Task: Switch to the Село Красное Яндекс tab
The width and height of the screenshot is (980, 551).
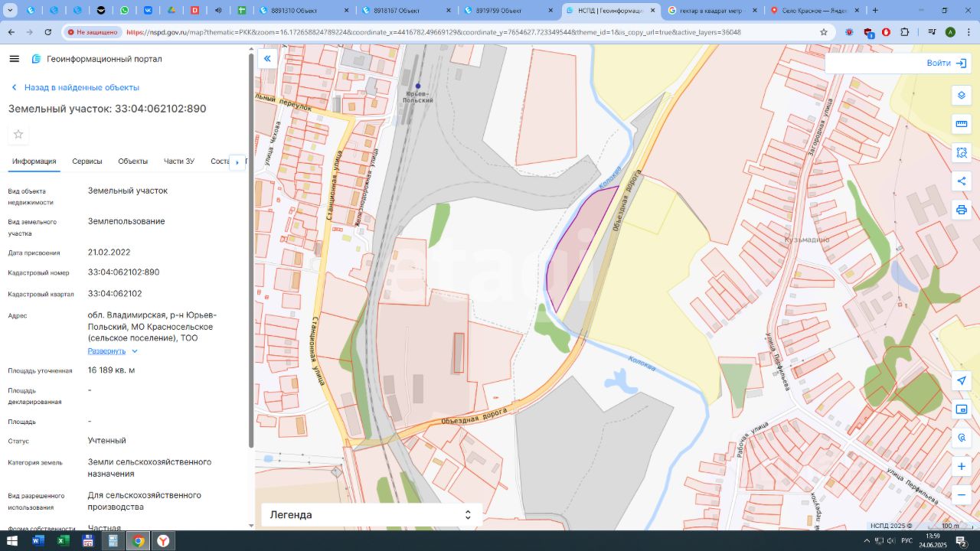Action: pyautogui.click(x=815, y=11)
